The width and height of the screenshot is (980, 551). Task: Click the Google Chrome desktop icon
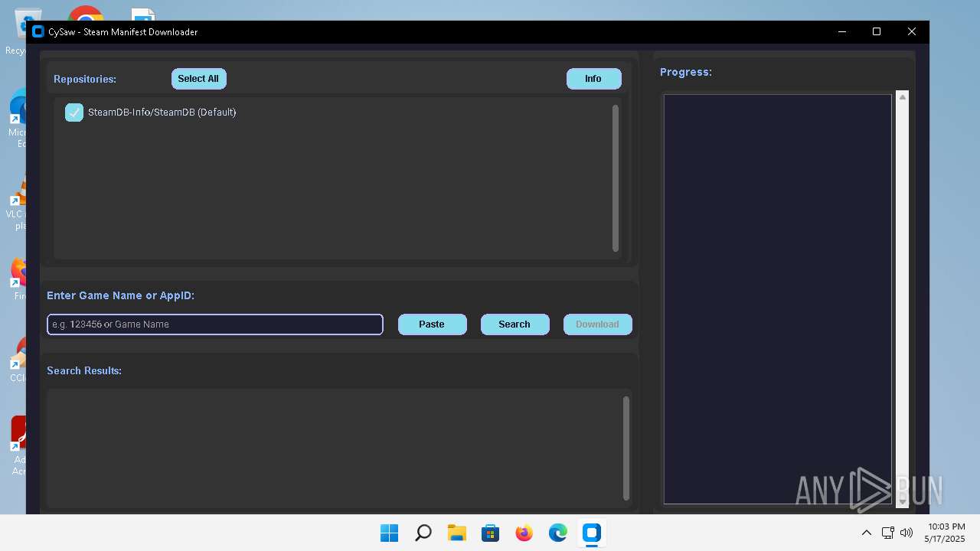tap(86, 13)
